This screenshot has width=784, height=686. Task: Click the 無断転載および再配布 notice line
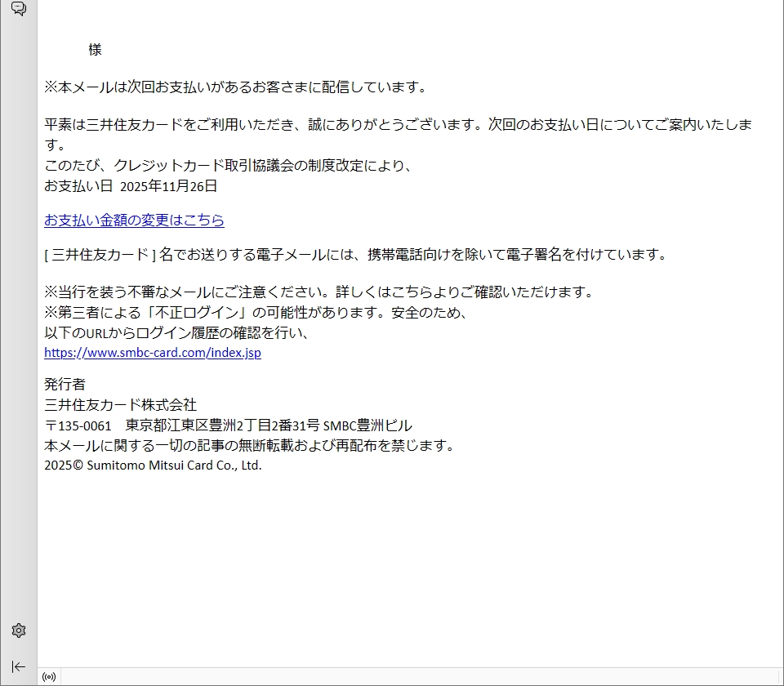(248, 445)
